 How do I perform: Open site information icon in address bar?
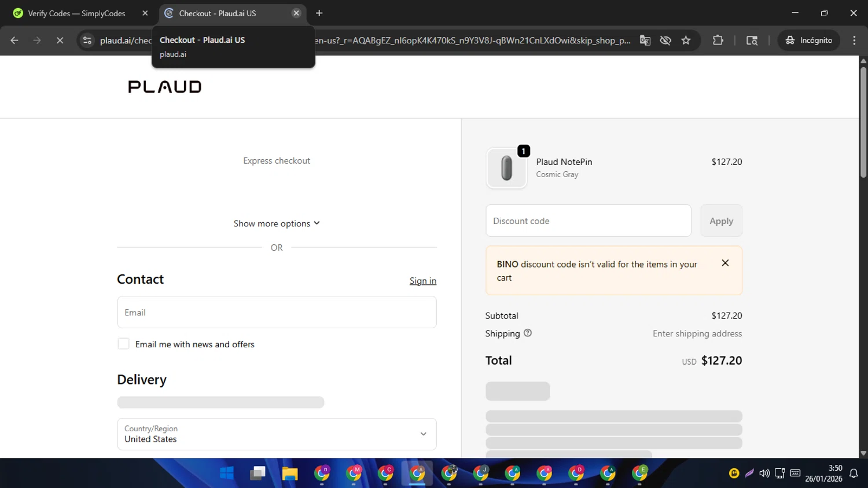(x=87, y=41)
